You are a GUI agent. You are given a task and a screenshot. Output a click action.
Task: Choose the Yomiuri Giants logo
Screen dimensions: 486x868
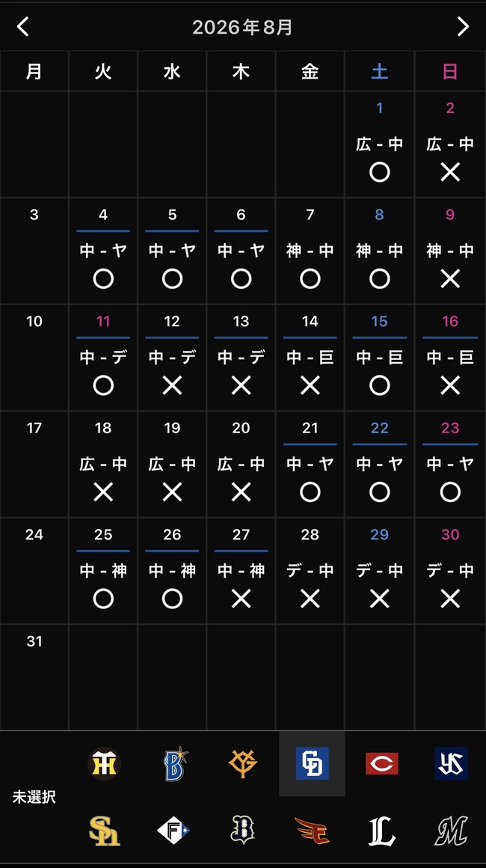coord(243,763)
